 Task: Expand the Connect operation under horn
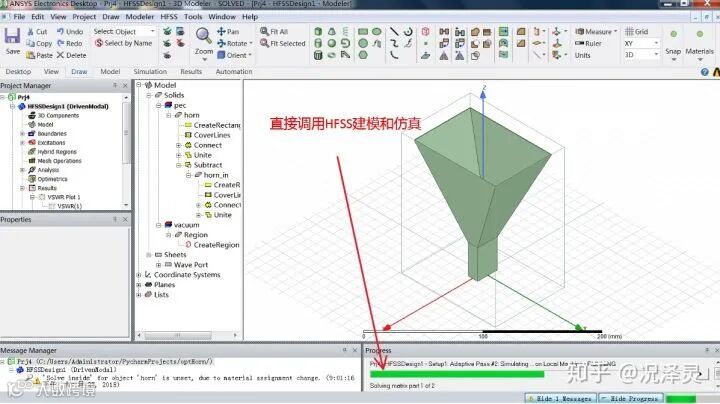(179, 145)
